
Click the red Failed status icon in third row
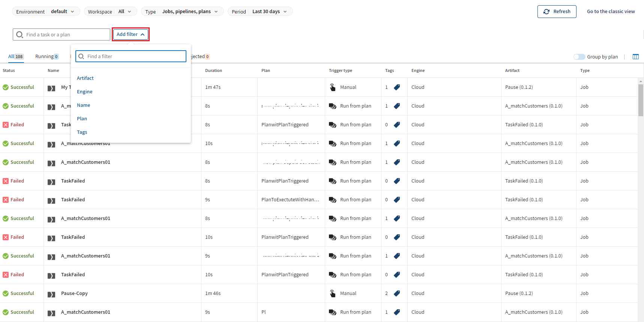[6, 125]
